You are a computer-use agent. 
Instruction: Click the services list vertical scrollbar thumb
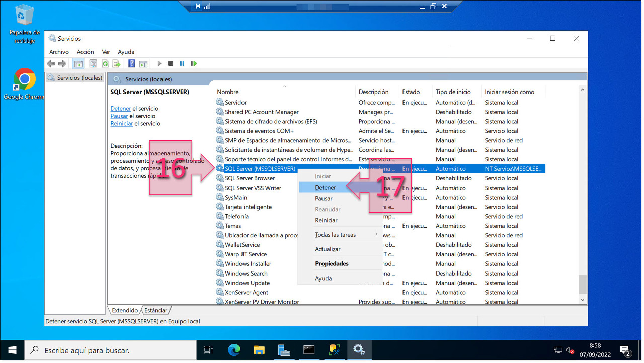583,284
